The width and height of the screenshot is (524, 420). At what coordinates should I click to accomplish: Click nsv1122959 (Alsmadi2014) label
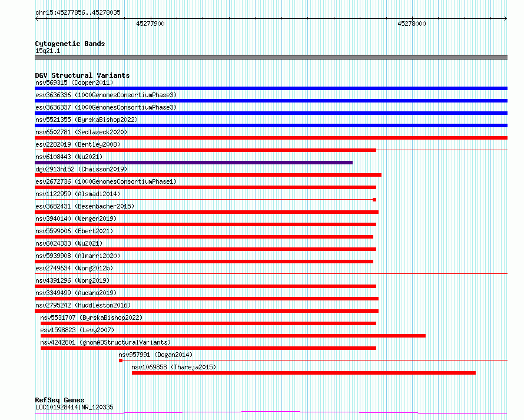(x=78, y=194)
